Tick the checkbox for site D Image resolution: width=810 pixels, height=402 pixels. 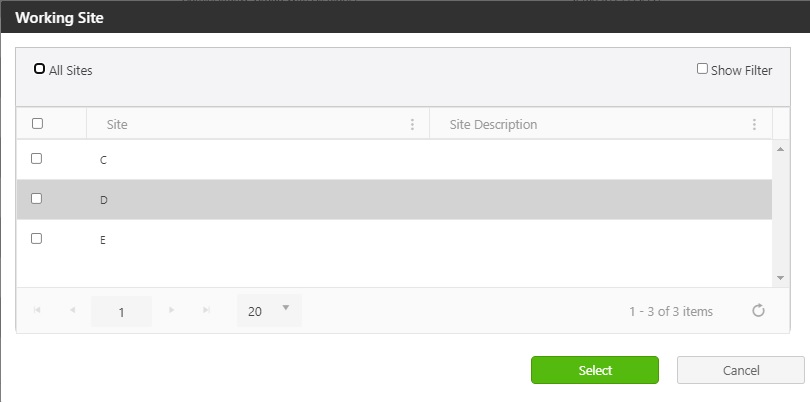(x=37, y=198)
